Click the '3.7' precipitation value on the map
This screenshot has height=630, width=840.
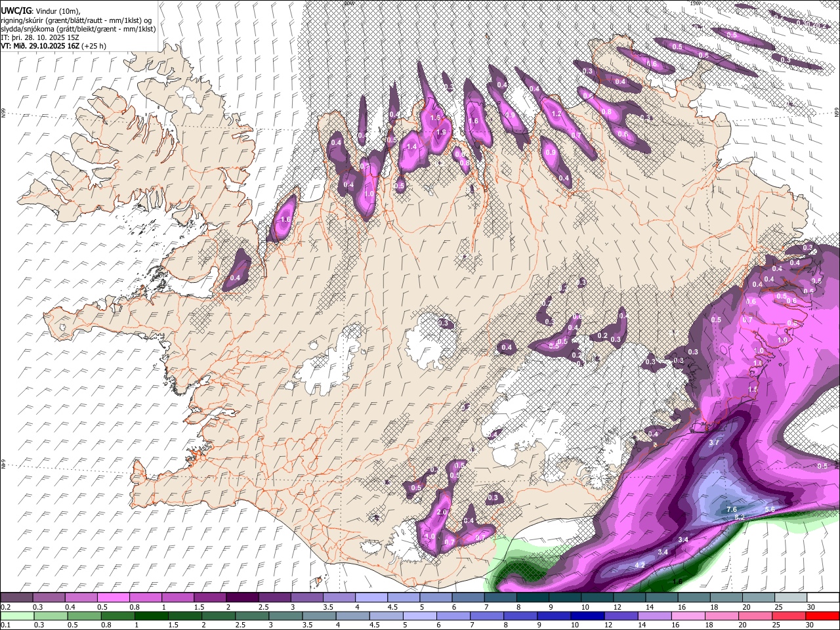click(x=715, y=443)
